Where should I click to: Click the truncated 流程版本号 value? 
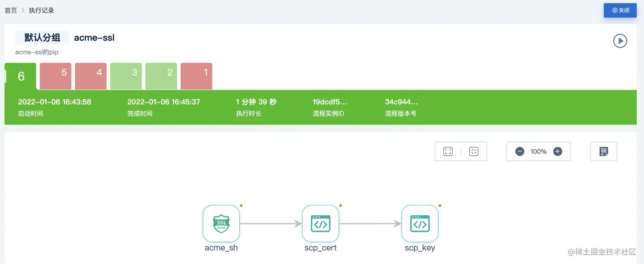click(x=401, y=102)
